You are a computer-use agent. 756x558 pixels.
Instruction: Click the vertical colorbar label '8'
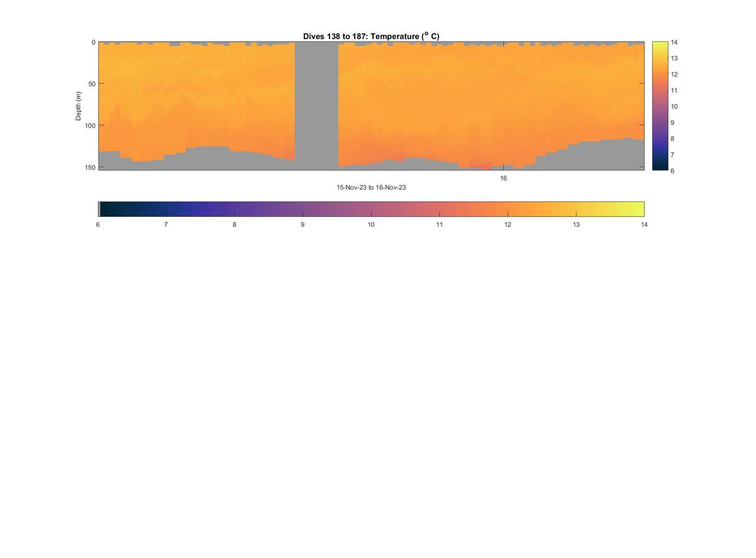pyautogui.click(x=673, y=139)
